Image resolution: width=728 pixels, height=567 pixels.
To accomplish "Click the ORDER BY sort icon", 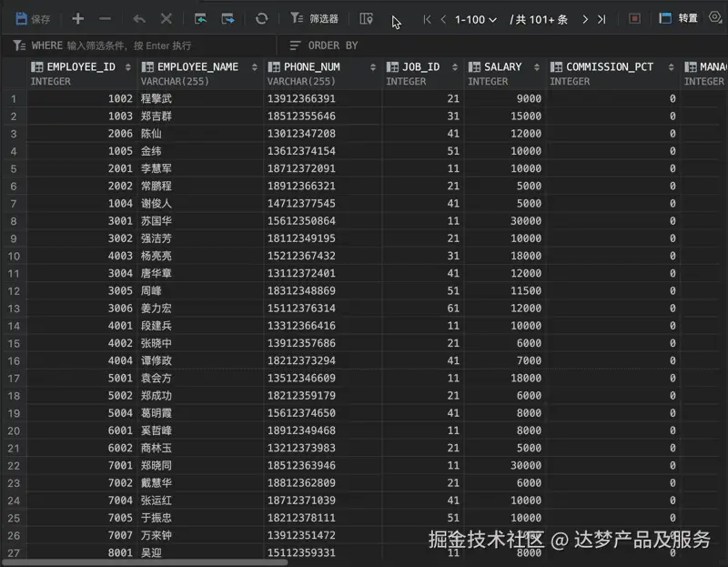I will (x=295, y=46).
